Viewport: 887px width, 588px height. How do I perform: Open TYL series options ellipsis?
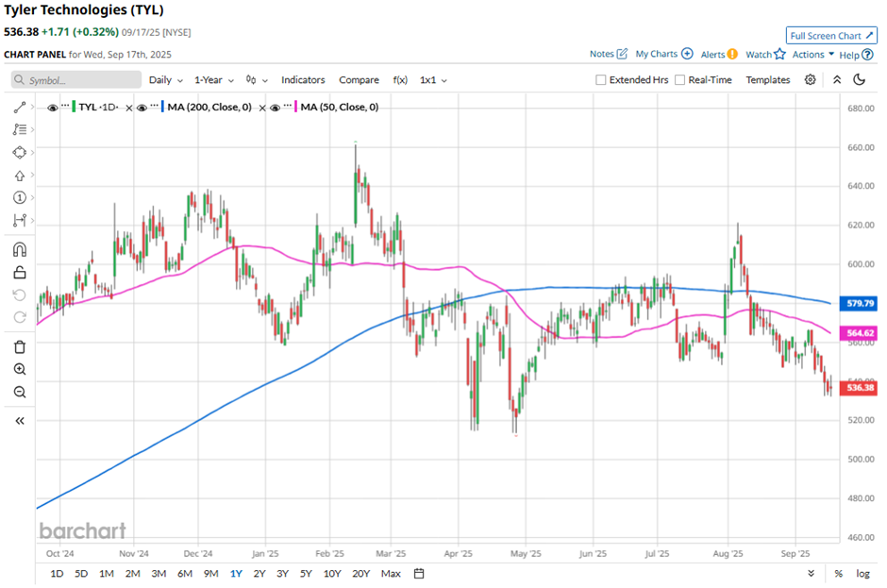pyautogui.click(x=65, y=106)
